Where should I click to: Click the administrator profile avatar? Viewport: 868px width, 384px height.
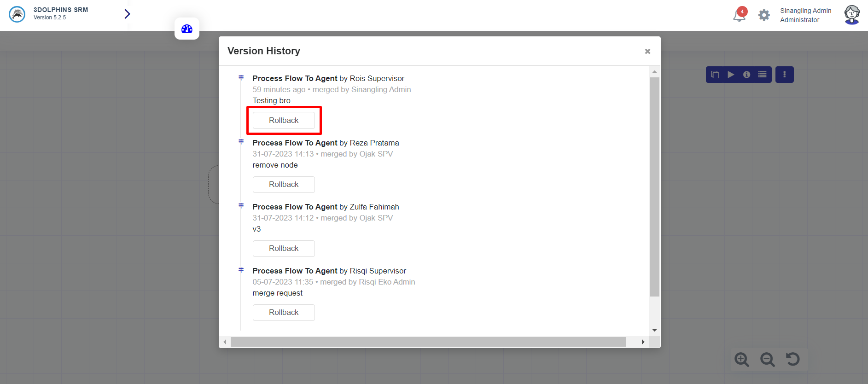pyautogui.click(x=851, y=15)
